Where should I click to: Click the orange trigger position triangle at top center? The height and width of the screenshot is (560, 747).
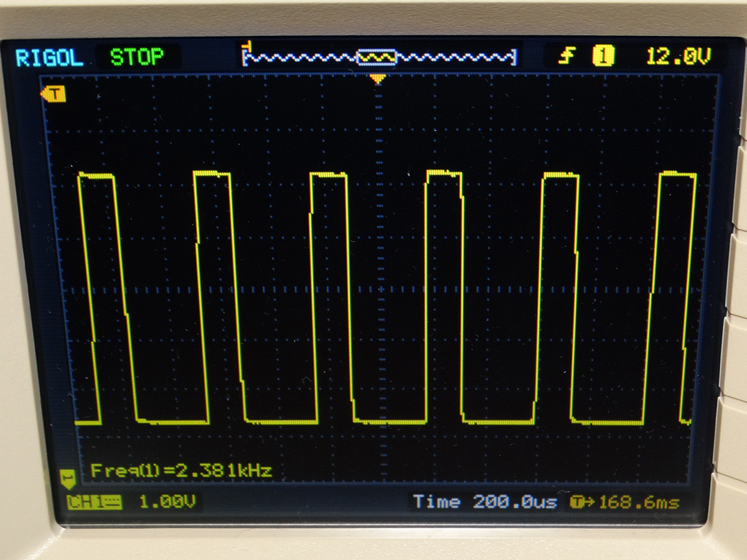point(377,79)
